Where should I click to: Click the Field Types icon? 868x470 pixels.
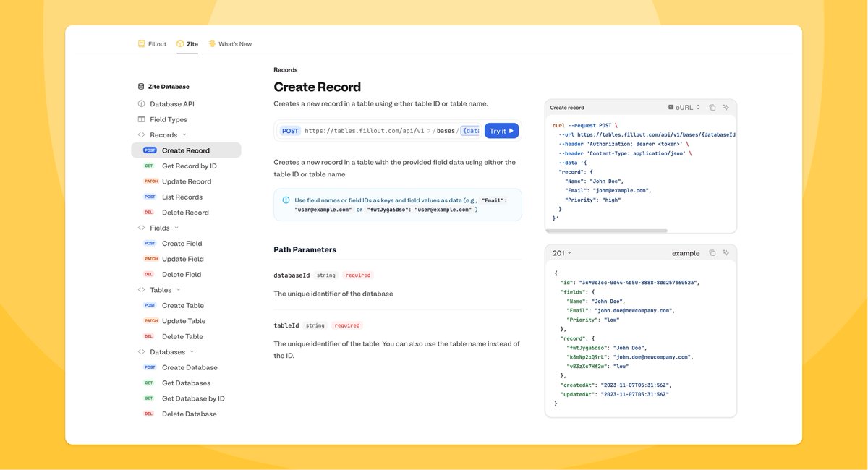141,119
